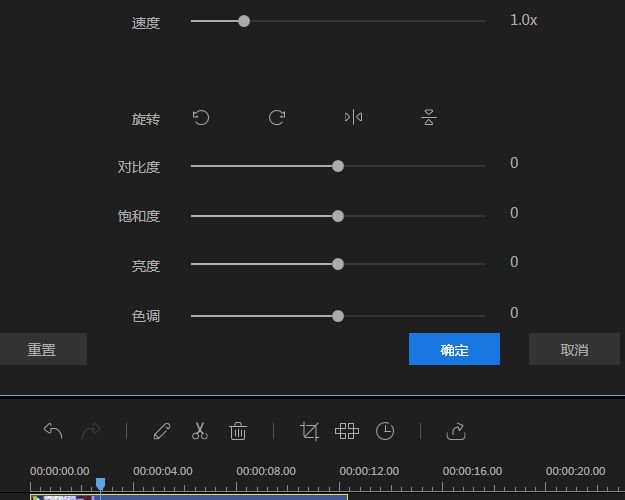Click timeline at 00:00:04.00 mark
The image size is (625, 500).
click(x=163, y=471)
